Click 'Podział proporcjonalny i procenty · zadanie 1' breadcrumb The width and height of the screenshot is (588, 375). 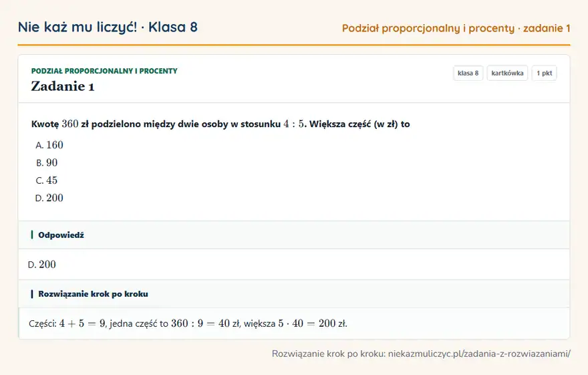[456, 28]
